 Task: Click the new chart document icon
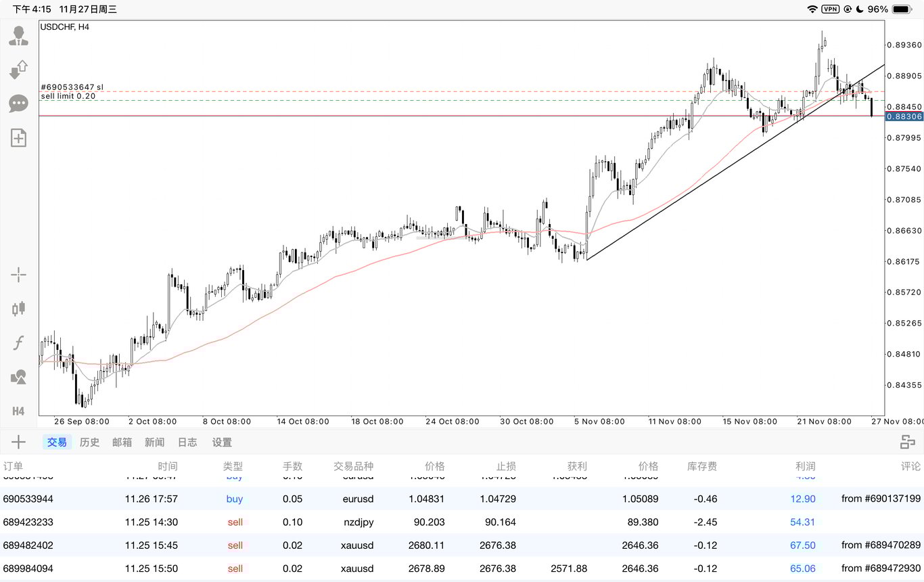[x=18, y=138]
